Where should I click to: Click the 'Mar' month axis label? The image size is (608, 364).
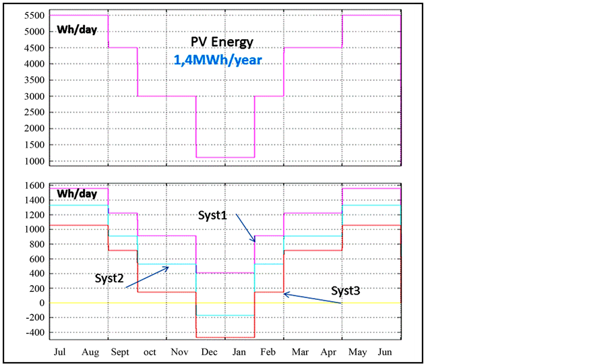coord(300,352)
